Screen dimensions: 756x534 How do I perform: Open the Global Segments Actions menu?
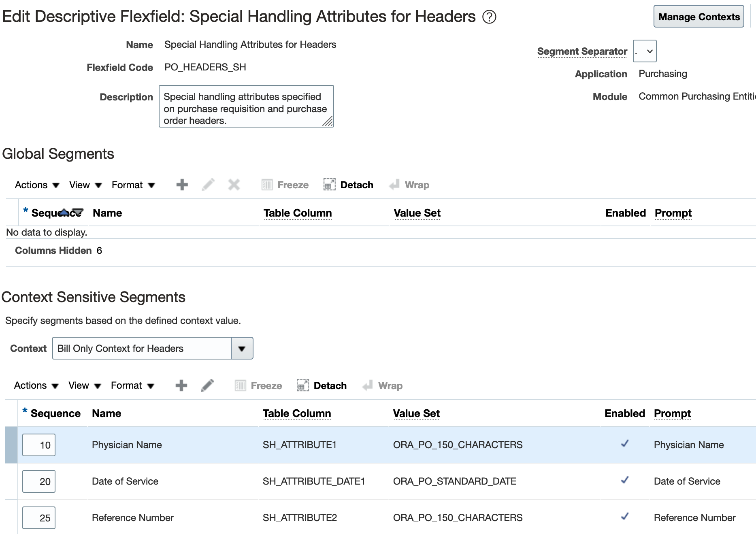37,185
